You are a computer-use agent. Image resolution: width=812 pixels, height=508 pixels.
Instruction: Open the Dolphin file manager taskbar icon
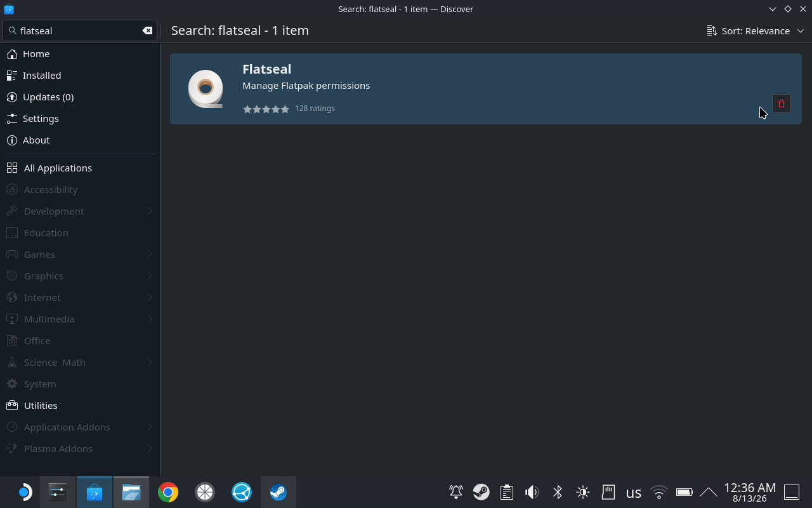pos(131,492)
